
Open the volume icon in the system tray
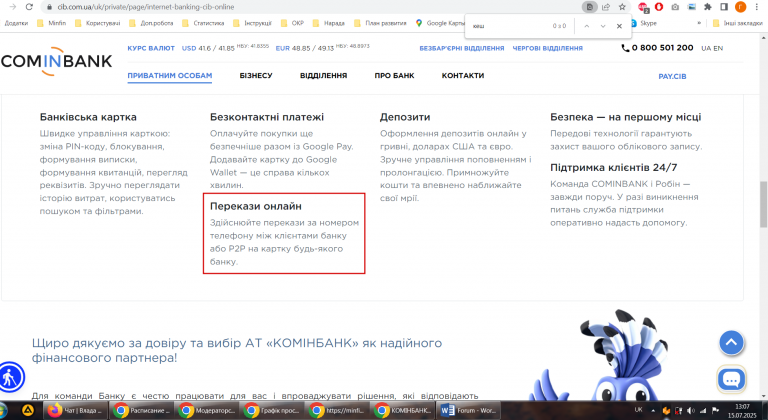691,410
